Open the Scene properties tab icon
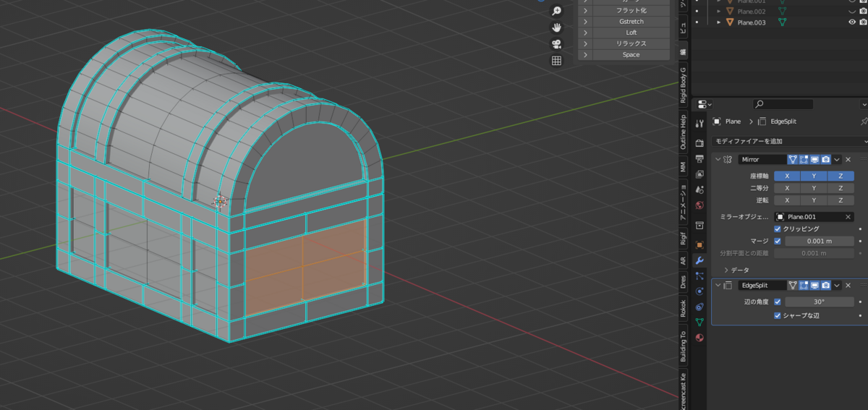Viewport: 868px width, 410px height. pos(699,189)
